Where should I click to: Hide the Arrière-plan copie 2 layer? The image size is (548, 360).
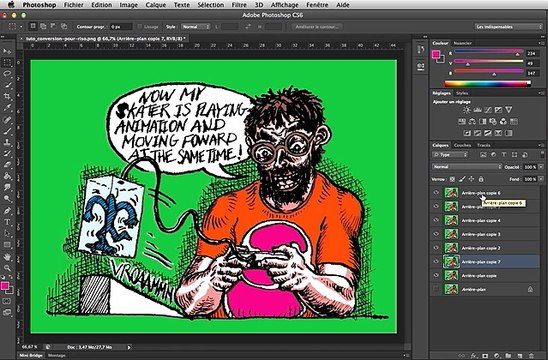click(436, 248)
